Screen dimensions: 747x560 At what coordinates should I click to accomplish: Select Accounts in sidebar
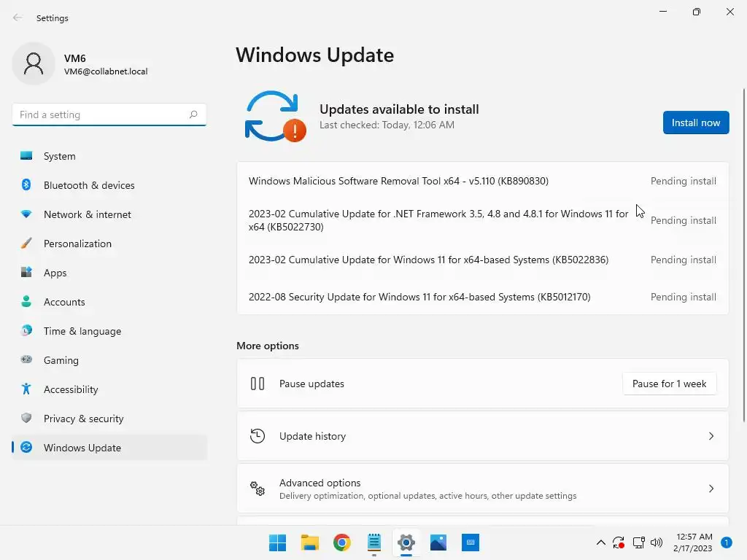point(109,301)
